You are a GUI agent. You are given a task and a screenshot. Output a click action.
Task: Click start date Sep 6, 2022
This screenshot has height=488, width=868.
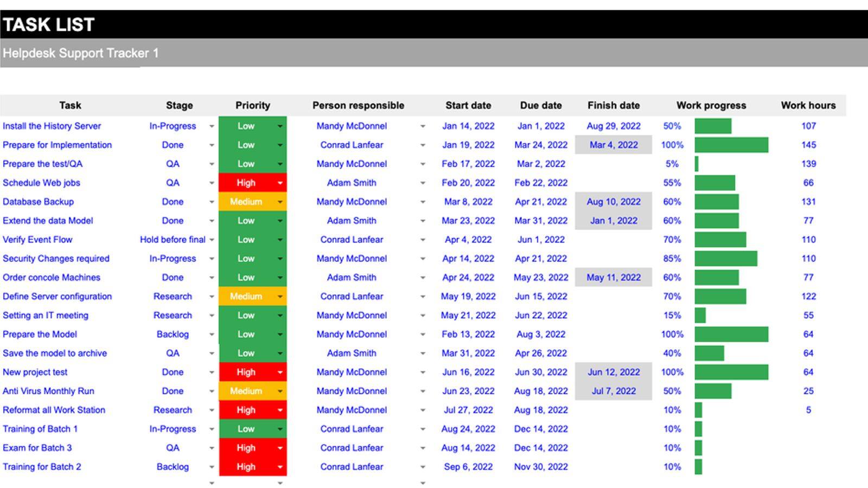(x=468, y=467)
